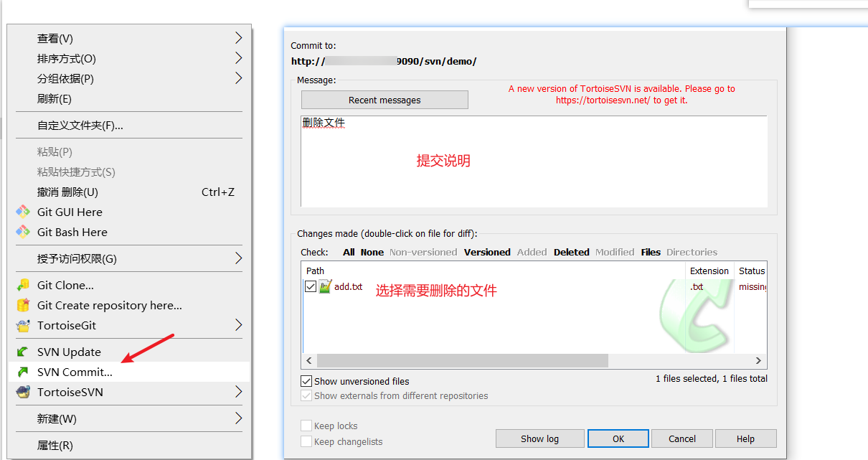Select Git Create repository here... entry
Image resolution: width=868 pixels, height=460 pixels.
(129, 305)
